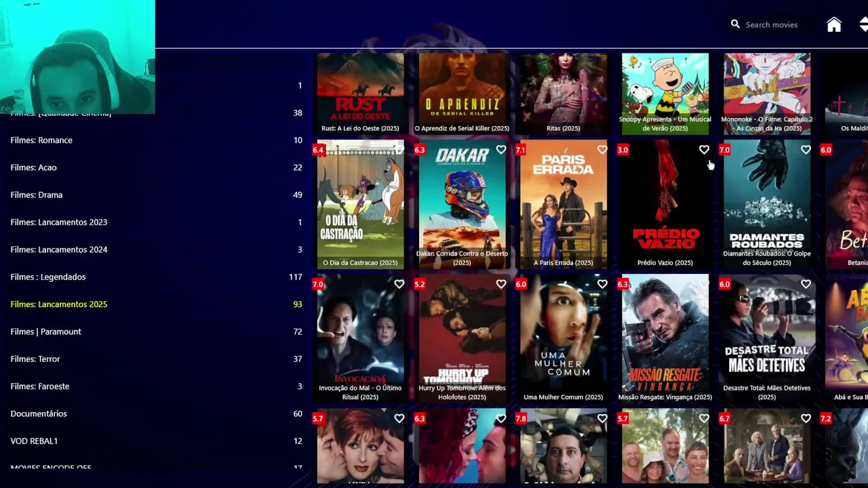This screenshot has height=488, width=868.
Task: Select Filmes: Lancamentos 2023
Action: click(x=156, y=222)
